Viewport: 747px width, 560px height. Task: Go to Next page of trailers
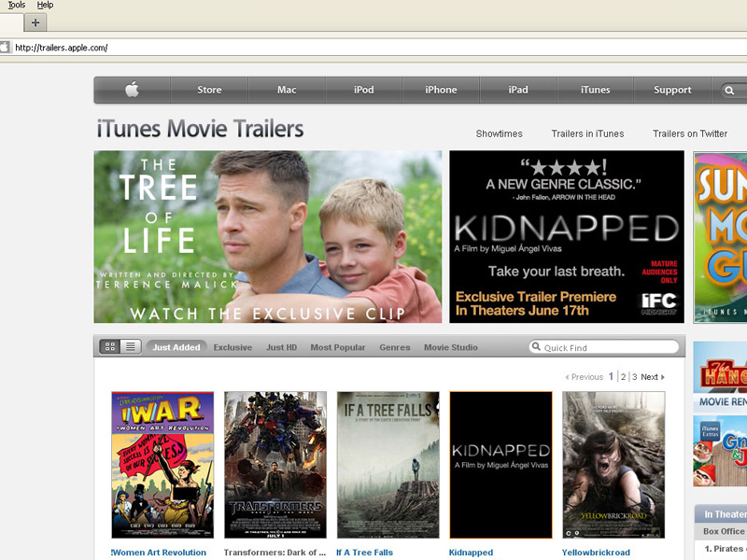click(653, 377)
